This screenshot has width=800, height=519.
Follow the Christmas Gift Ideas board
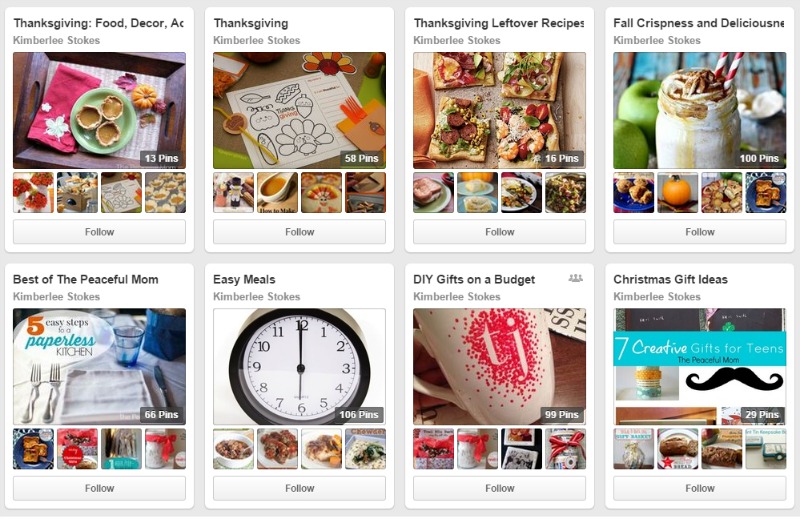click(699, 488)
